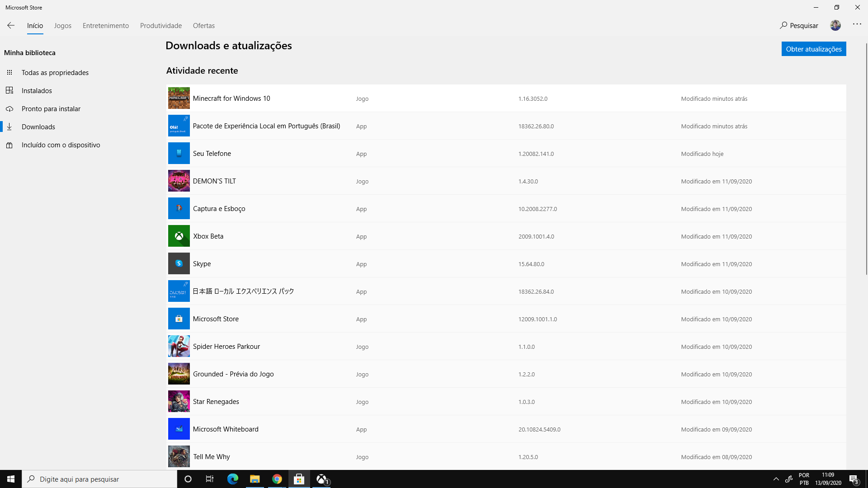
Task: Click the Captura e Esboço app icon
Action: pos(179,208)
